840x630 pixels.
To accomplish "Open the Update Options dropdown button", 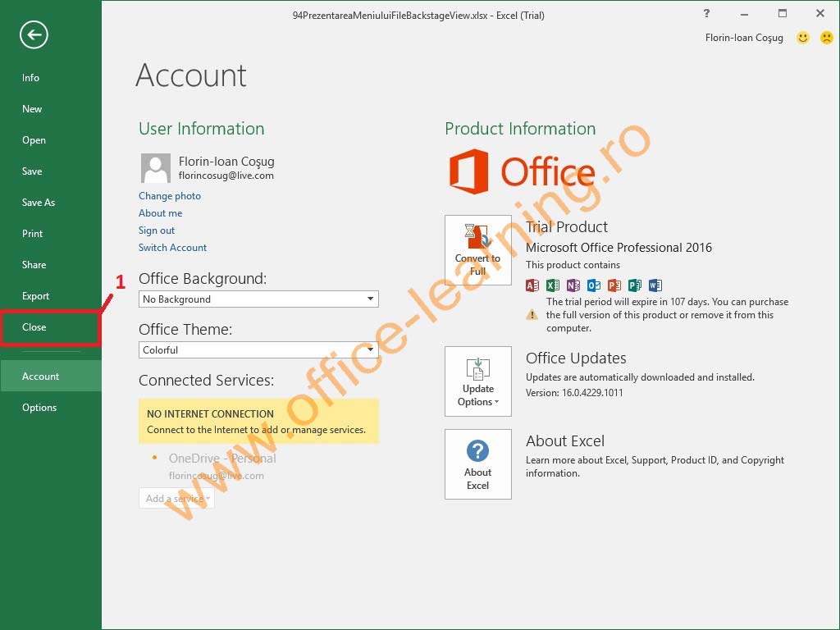I will pos(478,381).
